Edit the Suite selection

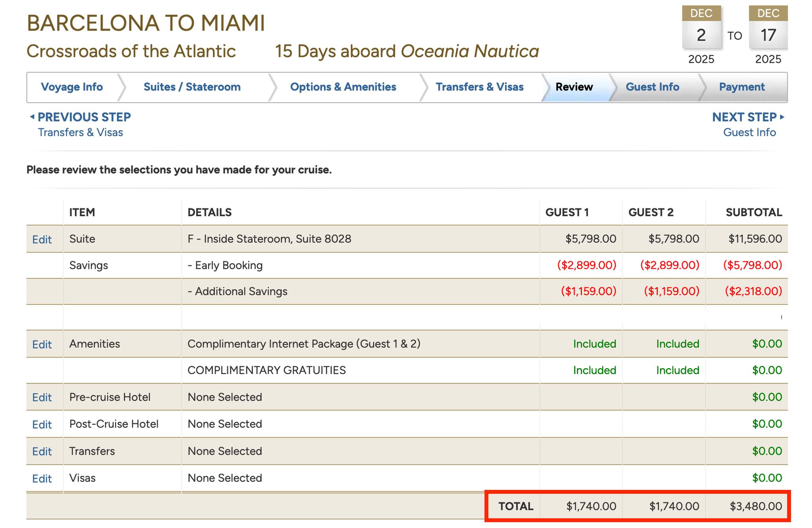click(42, 240)
